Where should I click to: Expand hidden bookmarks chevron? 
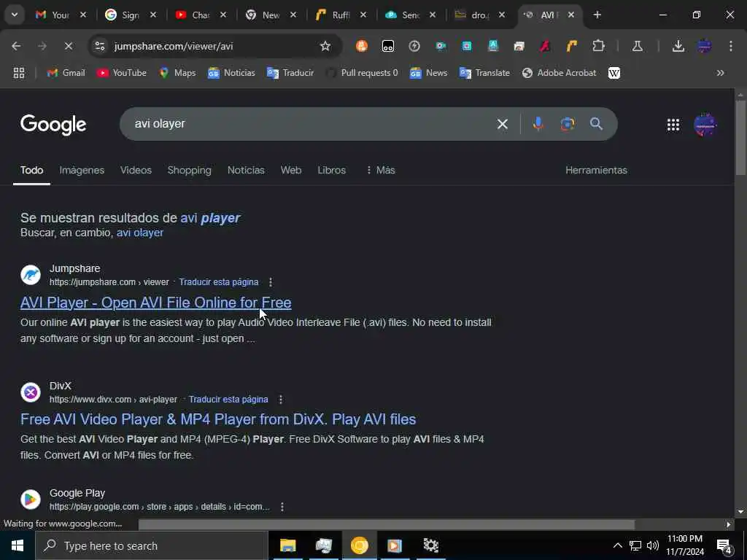click(x=720, y=73)
